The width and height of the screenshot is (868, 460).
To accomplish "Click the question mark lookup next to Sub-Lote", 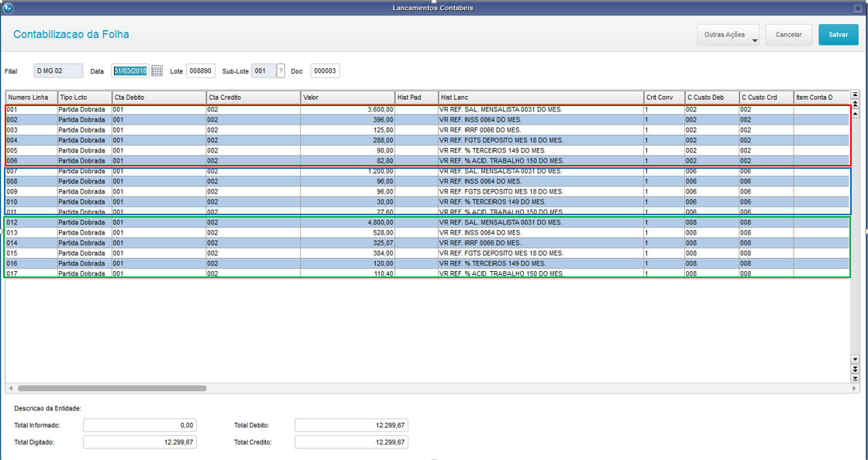I will coord(281,70).
